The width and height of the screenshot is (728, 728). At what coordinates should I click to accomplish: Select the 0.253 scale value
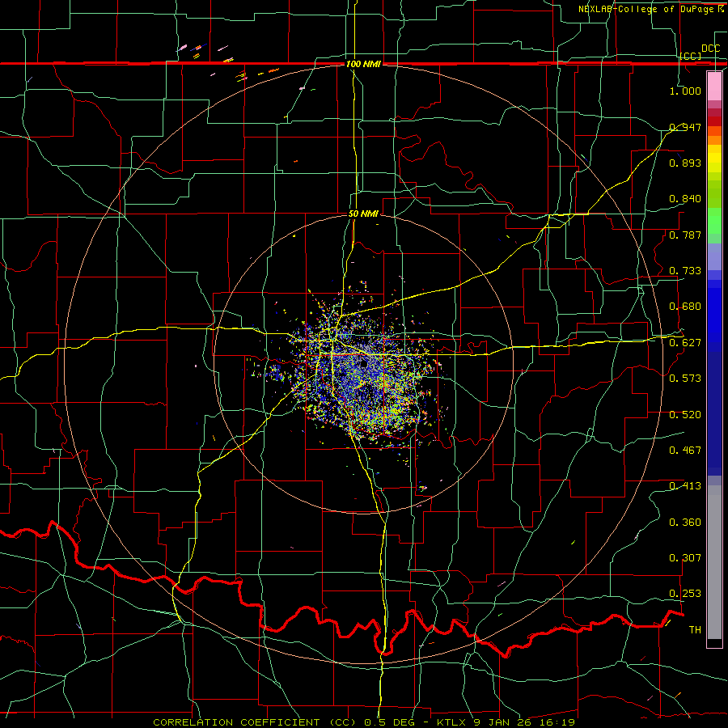point(685,594)
